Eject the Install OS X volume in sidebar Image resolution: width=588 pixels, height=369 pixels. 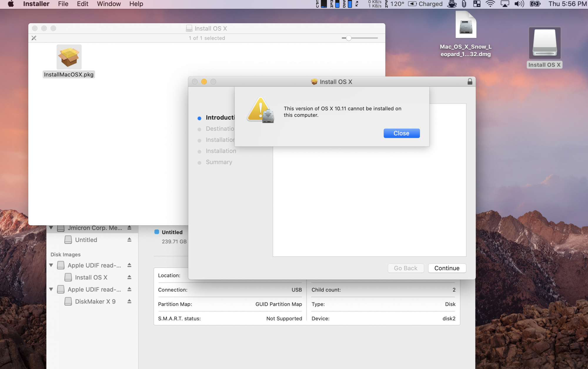(129, 277)
